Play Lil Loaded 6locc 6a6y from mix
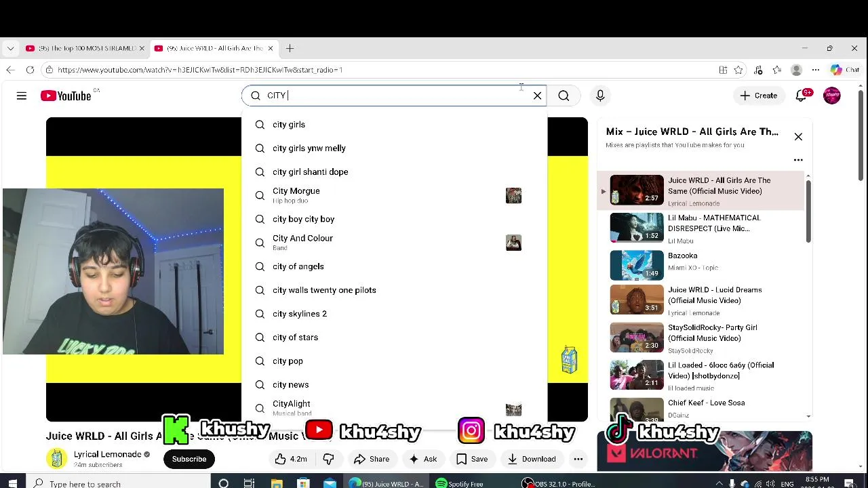 pyautogui.click(x=703, y=376)
